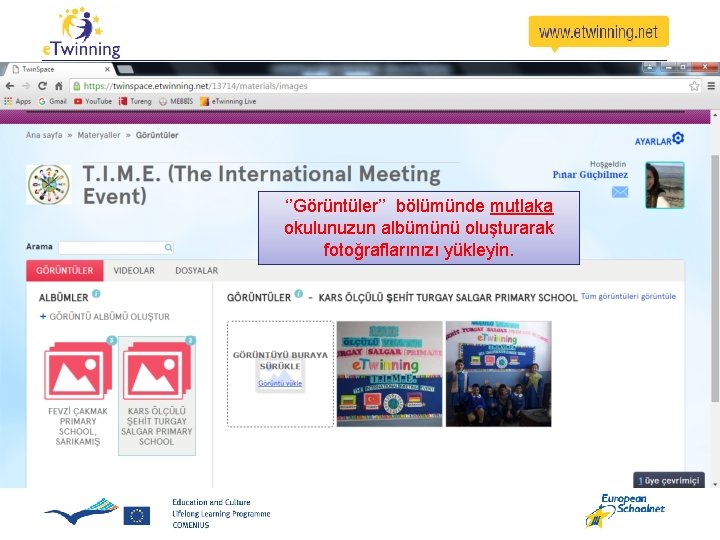Go to Materyaller breadcrumb
The height and width of the screenshot is (540, 720).
pos(99,135)
